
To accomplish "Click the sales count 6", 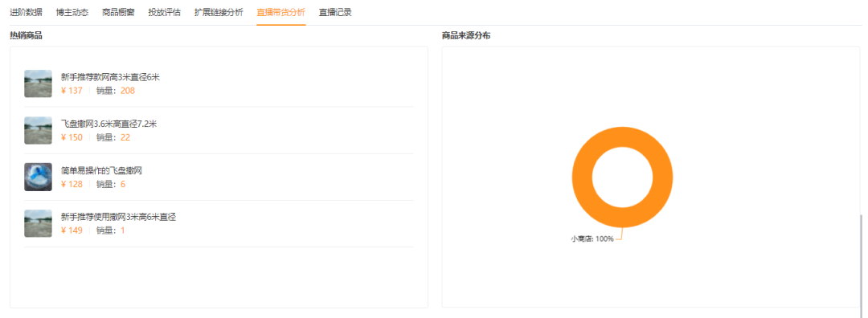I will (x=123, y=184).
